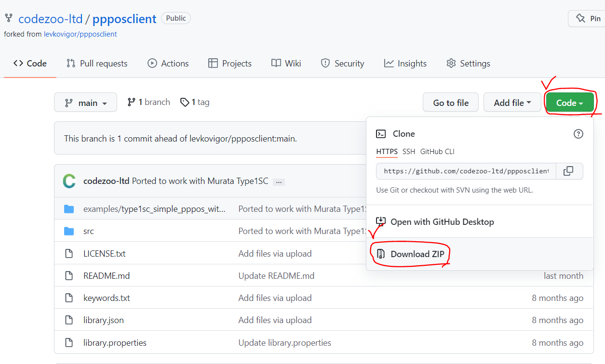Open the Projects tab
Viewport: 605px width, 364px height.
click(230, 64)
